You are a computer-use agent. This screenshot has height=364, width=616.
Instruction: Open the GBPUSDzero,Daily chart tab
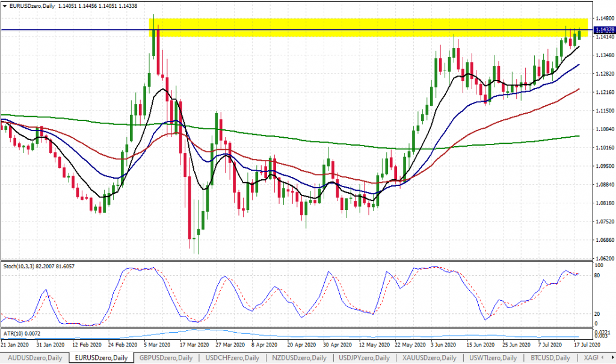168,358
